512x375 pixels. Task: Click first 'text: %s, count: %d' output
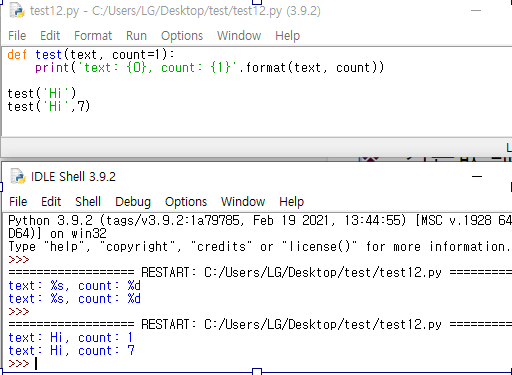(75, 286)
